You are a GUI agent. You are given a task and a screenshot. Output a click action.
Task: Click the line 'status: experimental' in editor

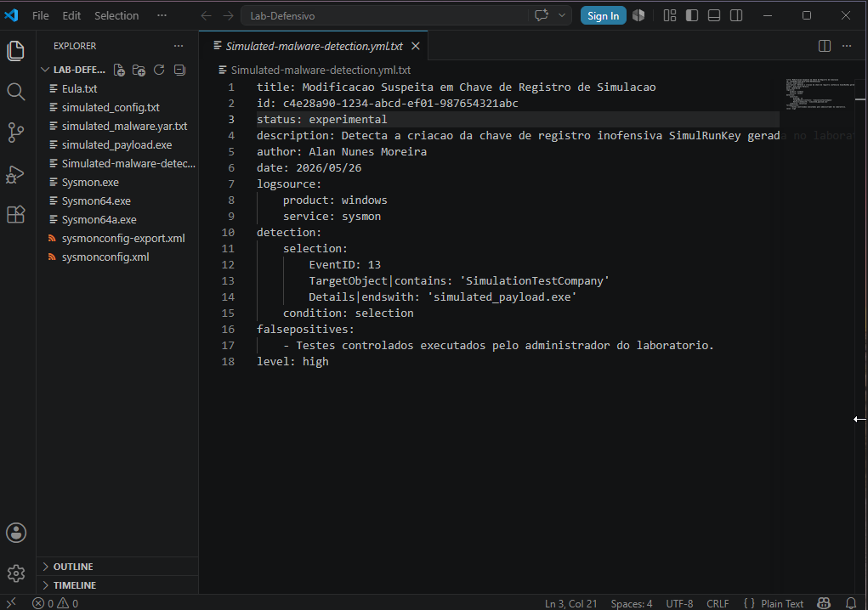[x=321, y=119]
